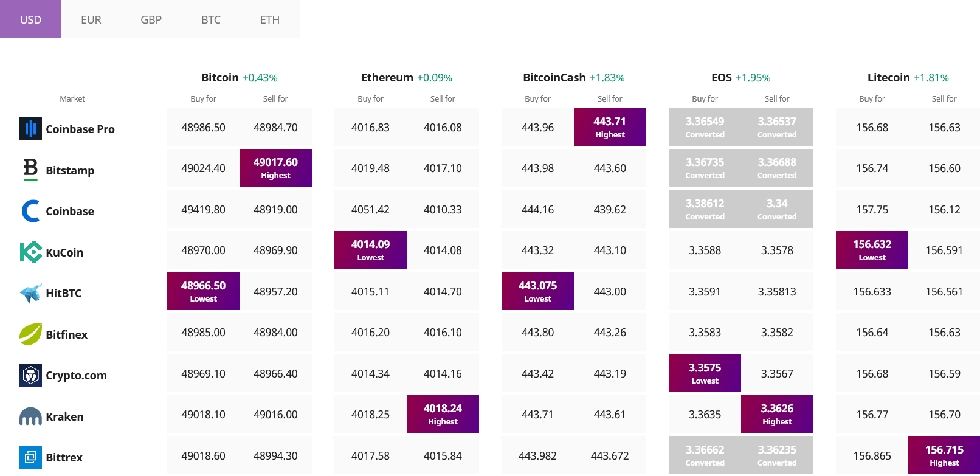Viewport: 980px width, 476px height.
Task: Click Bittrex's BitcoinCash buy price 443.982
Action: coord(537,455)
